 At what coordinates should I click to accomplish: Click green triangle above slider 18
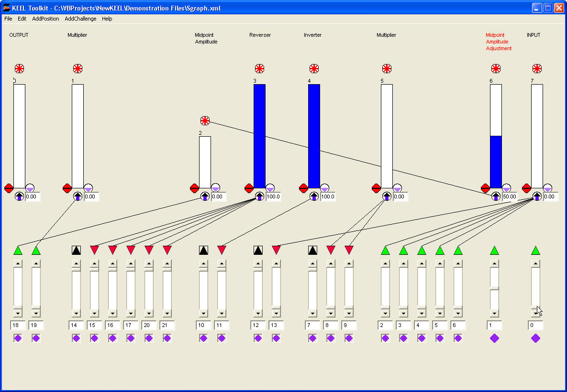(18, 250)
